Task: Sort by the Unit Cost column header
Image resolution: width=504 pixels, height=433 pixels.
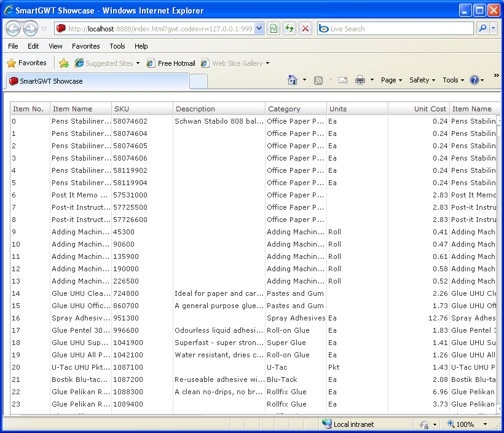Action: point(419,109)
